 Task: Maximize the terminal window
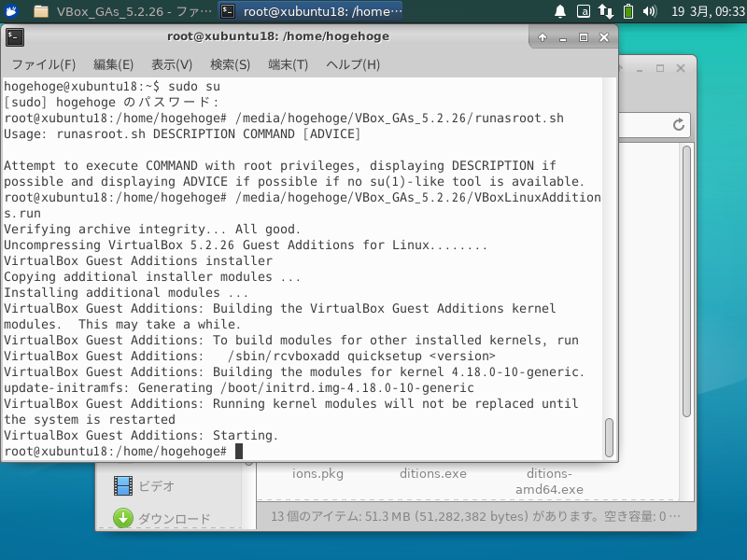click(583, 37)
